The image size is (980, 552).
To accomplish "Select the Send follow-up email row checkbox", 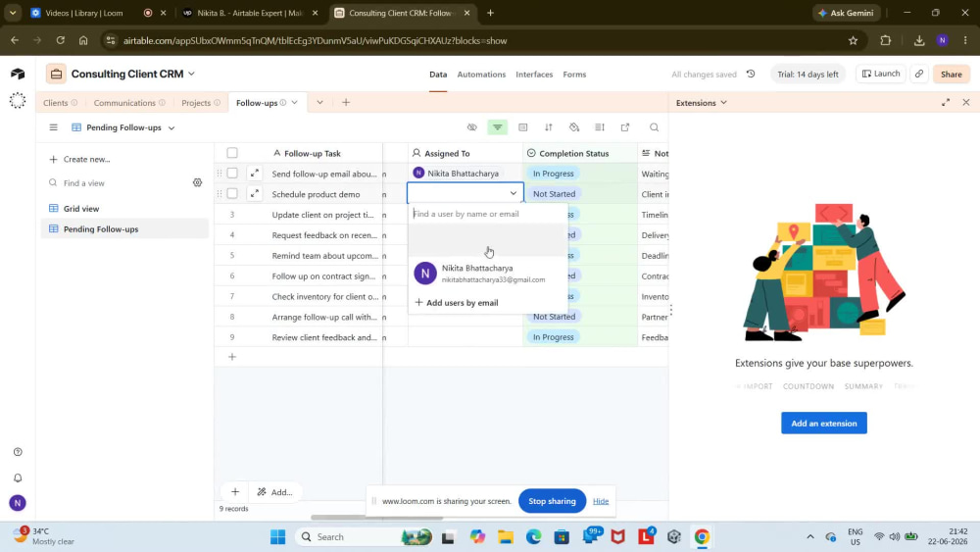I will pyautogui.click(x=232, y=174).
